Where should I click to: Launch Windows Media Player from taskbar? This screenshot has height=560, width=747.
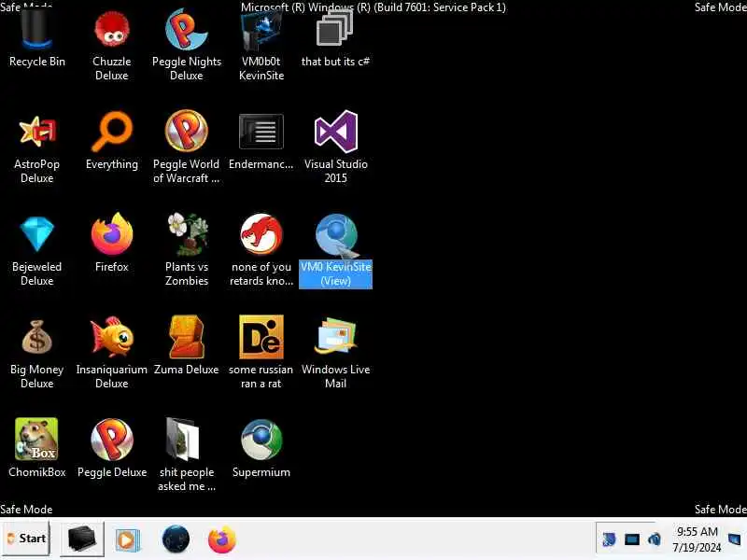tap(127, 540)
